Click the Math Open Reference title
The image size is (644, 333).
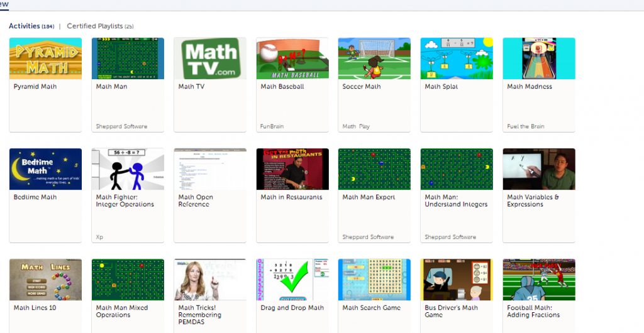tap(196, 200)
